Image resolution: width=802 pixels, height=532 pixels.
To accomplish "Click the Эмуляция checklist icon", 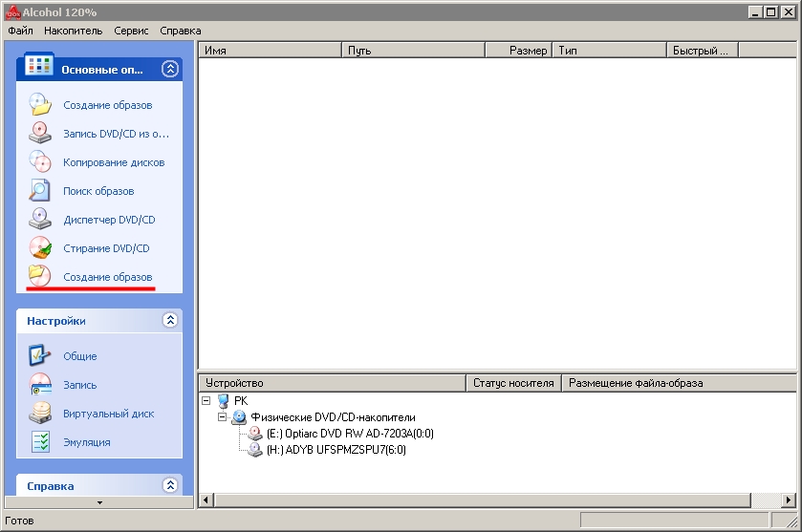I will 40,442.
